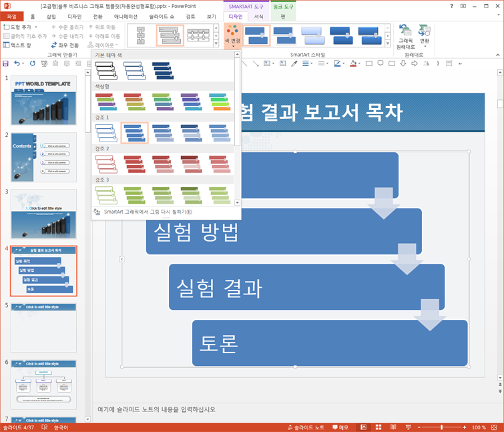Toggle 슬라이드 노트 notes pane in status bar
This screenshot has width=504, height=432.
click(x=306, y=427)
